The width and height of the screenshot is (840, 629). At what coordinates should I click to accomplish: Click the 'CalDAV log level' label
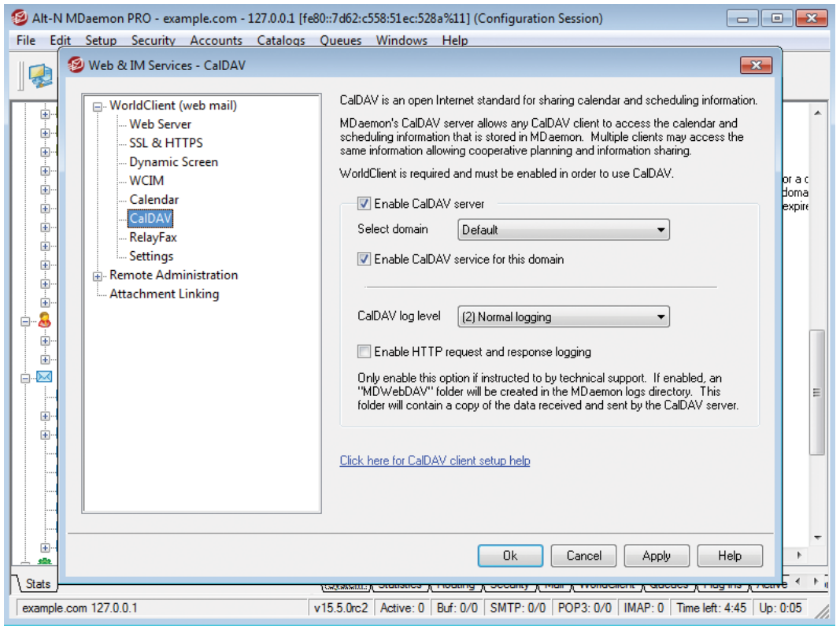[399, 316]
